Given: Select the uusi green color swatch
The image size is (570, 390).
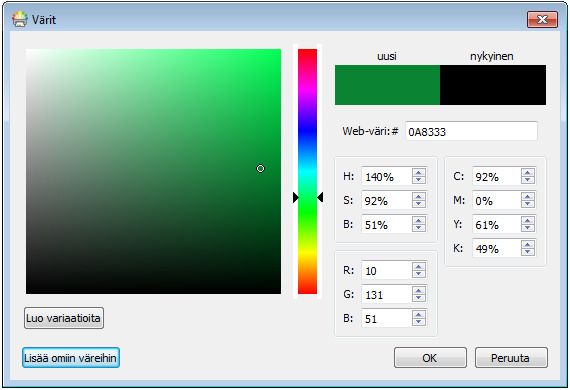Looking at the screenshot, I should coord(388,85).
